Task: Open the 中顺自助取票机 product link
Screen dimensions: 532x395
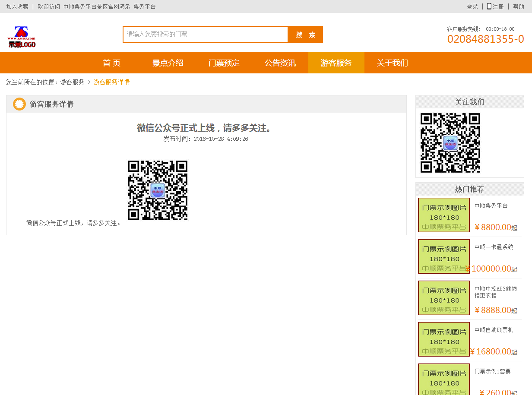Action: click(494, 330)
